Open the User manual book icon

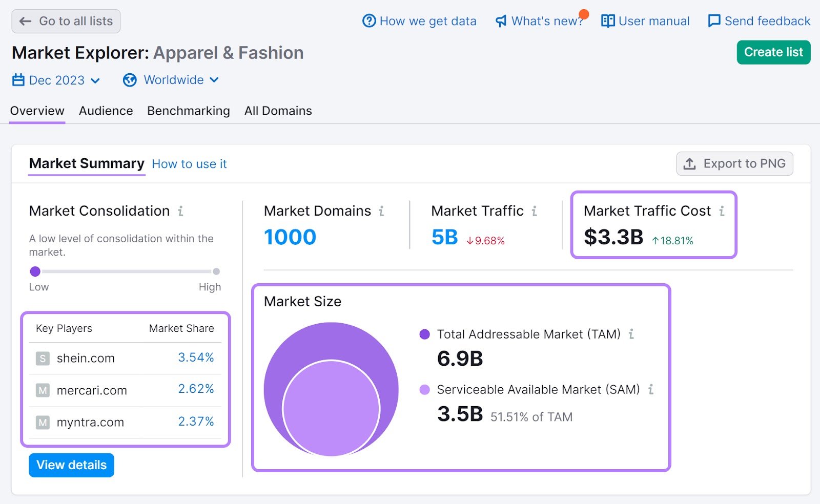[607, 21]
